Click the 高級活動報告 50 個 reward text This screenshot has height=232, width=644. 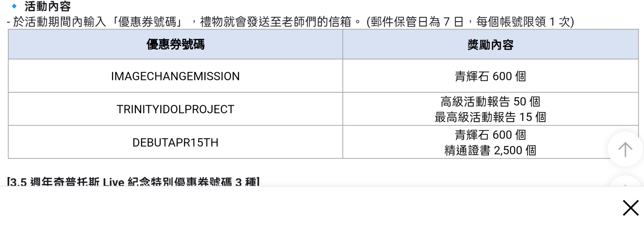[x=490, y=102]
